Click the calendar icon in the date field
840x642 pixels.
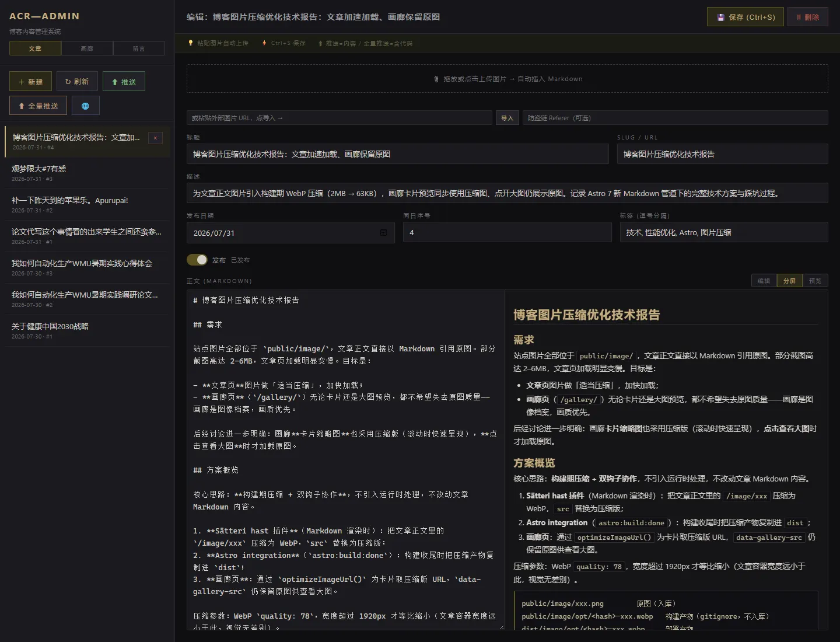[x=383, y=232]
